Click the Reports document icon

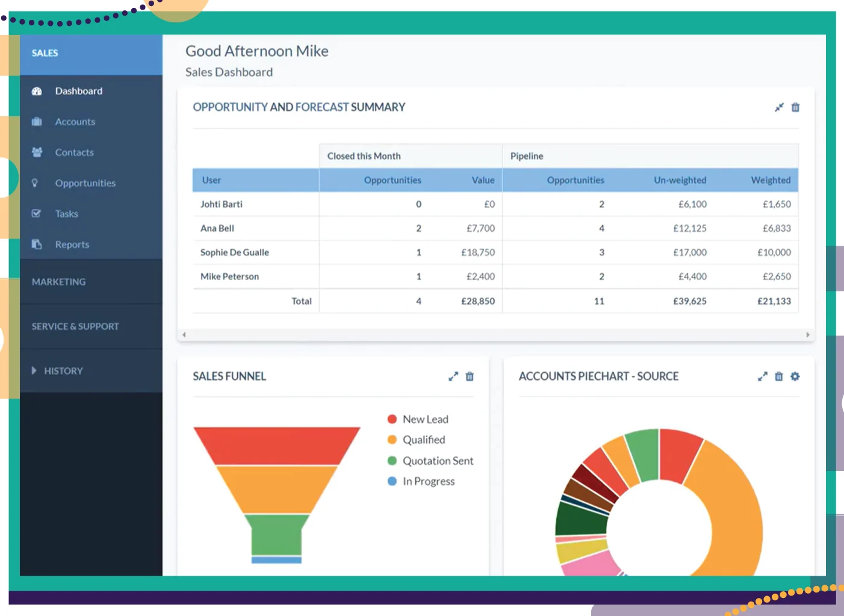pyautogui.click(x=37, y=244)
